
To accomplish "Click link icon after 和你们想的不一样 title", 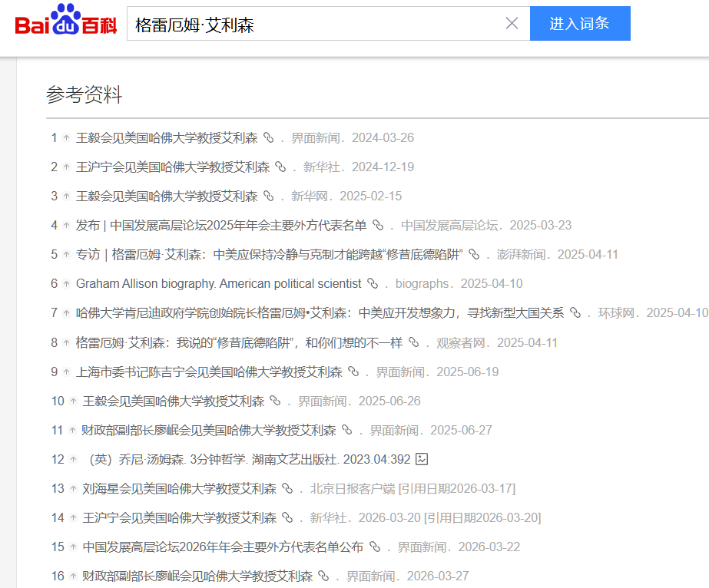I will 414,342.
